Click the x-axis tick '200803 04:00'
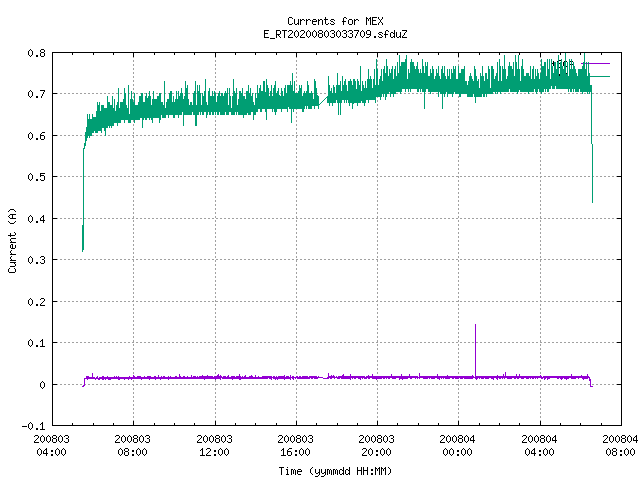 tap(51, 446)
